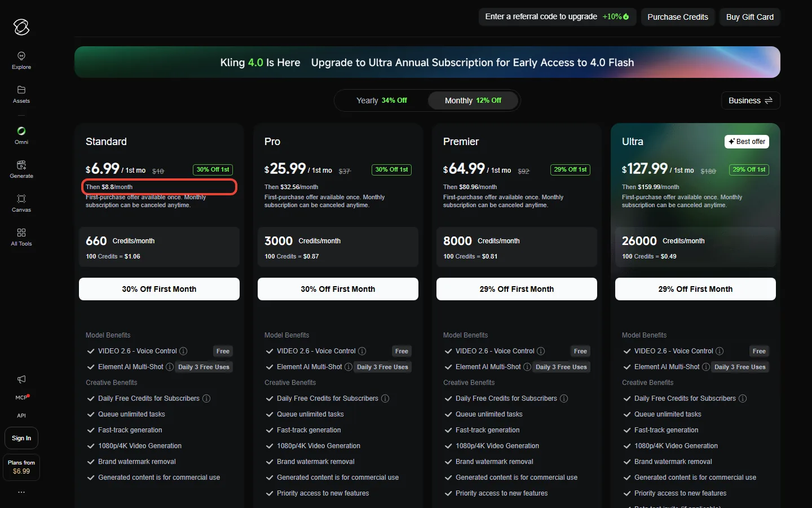The width and height of the screenshot is (812, 508).
Task: Switch billing to Yearly 34% Off
Action: coord(382,100)
